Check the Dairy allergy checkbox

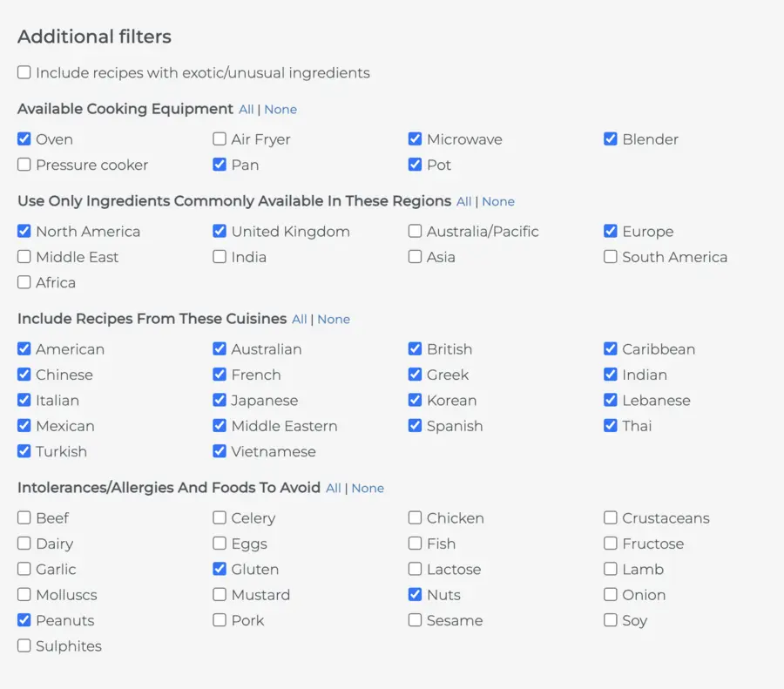point(24,544)
